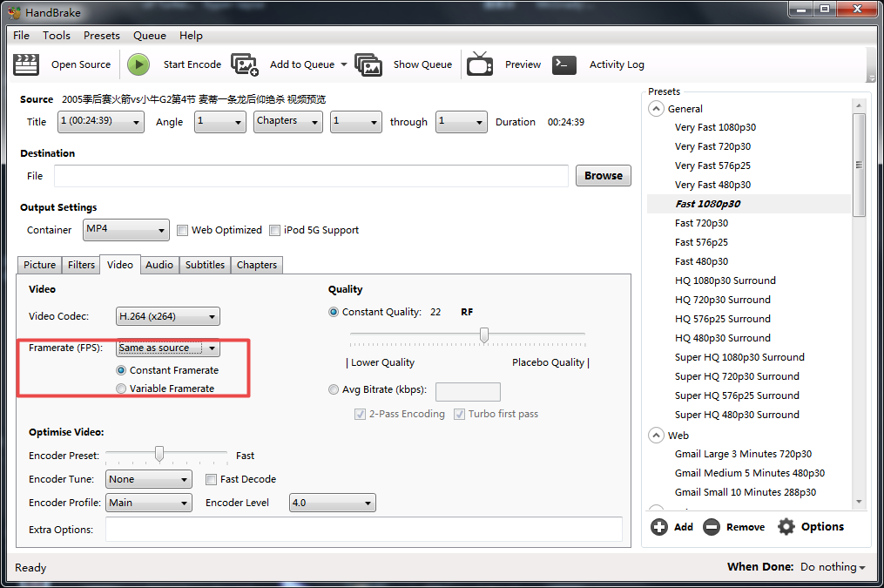Click the Remove preset minus icon

(x=712, y=526)
